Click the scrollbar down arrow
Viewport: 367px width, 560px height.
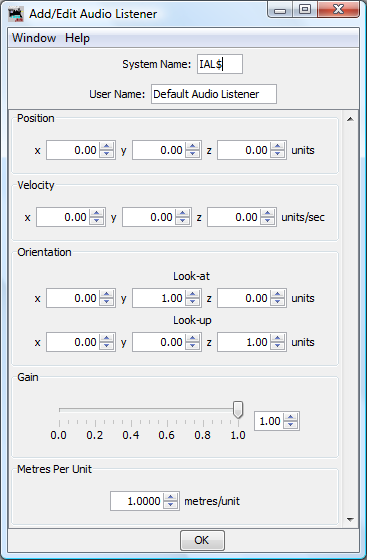point(350,520)
